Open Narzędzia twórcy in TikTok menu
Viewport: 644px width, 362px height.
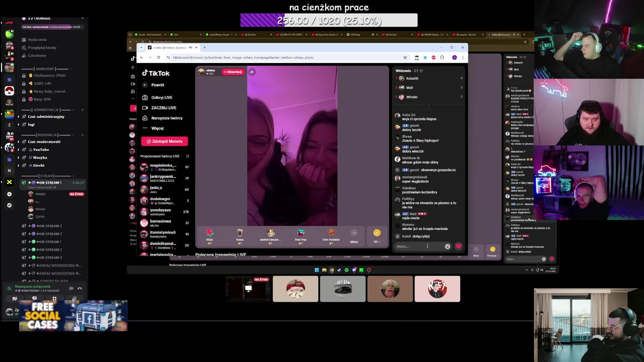click(163, 118)
